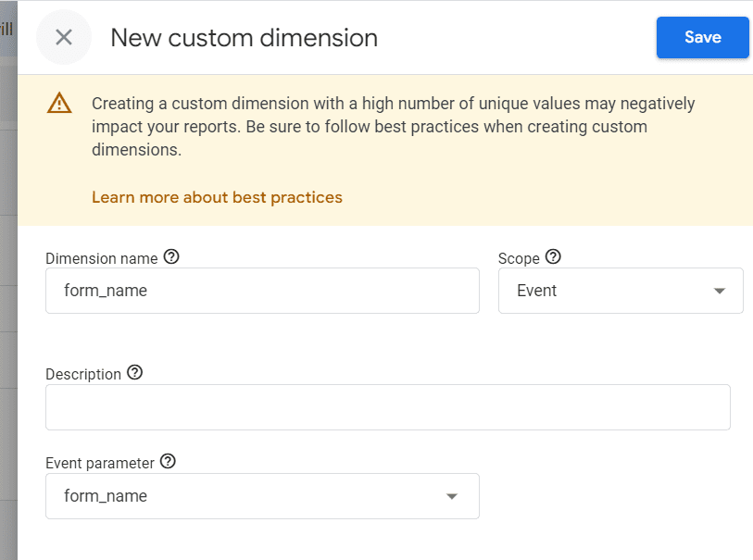Click into the empty Description field
Image resolution: width=753 pixels, height=560 pixels.
click(387, 407)
